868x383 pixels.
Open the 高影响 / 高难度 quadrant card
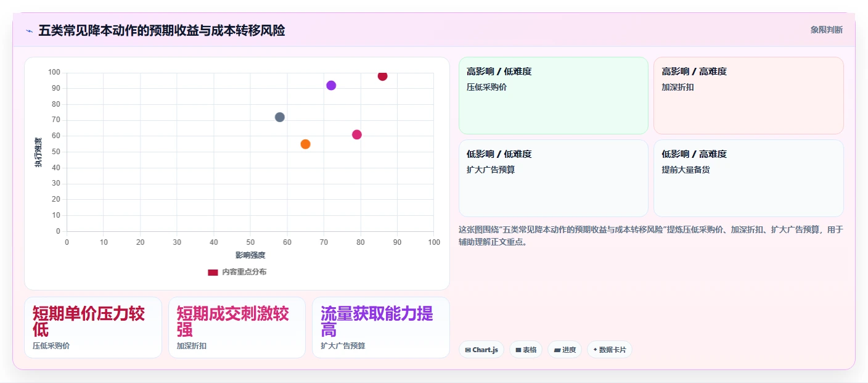click(748, 96)
